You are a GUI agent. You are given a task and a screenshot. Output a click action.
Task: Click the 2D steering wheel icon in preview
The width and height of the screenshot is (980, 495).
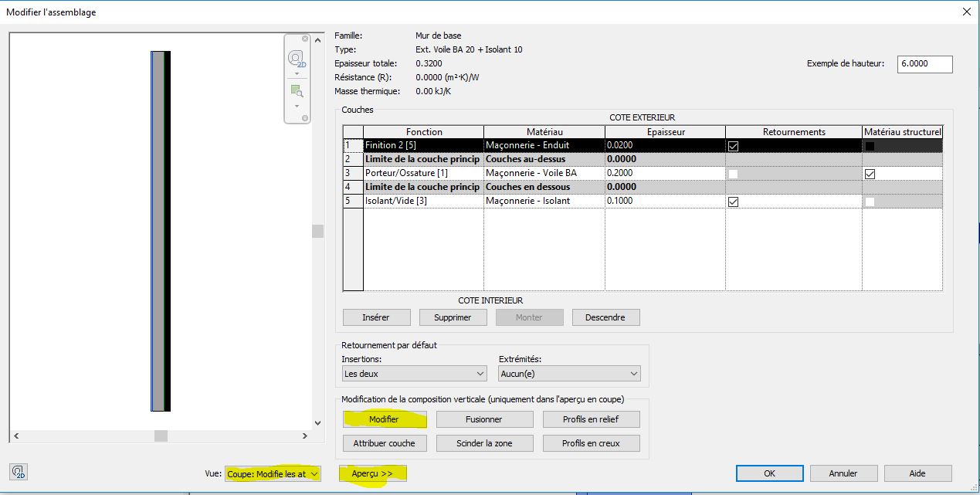[297, 59]
